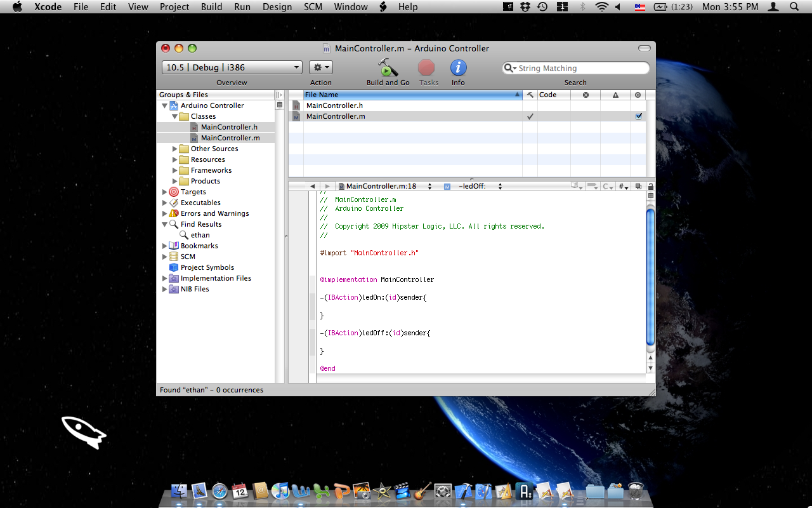Expand the Other Sources folder
This screenshot has width=812, height=508.
pyautogui.click(x=175, y=149)
